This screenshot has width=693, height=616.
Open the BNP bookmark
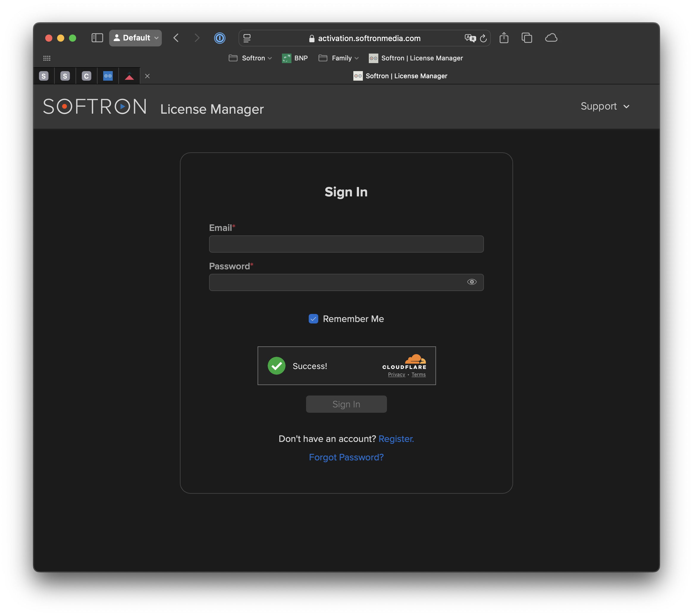point(295,58)
